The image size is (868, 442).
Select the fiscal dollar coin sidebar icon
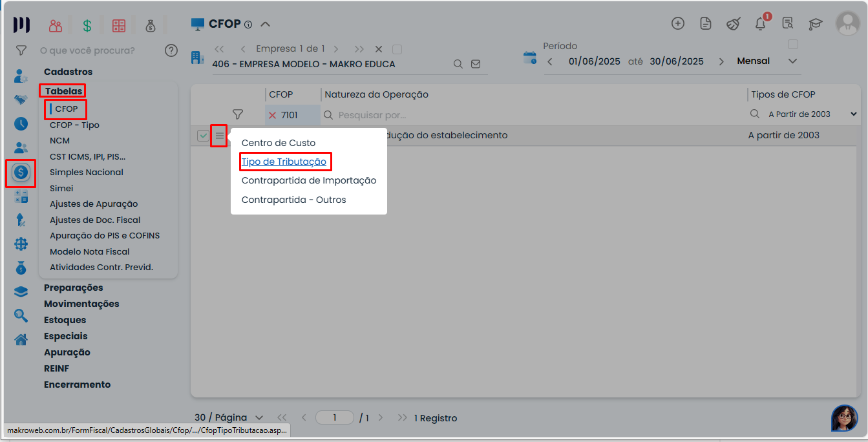tap(21, 173)
